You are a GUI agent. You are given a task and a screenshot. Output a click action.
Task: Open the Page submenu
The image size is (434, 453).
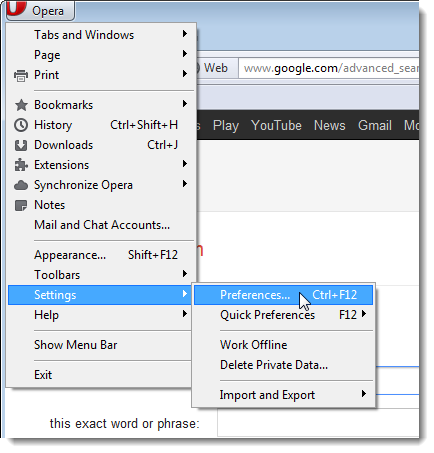102,55
